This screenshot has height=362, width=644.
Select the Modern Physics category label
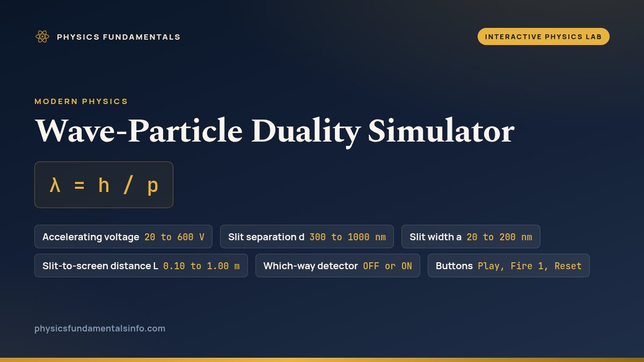(81, 101)
